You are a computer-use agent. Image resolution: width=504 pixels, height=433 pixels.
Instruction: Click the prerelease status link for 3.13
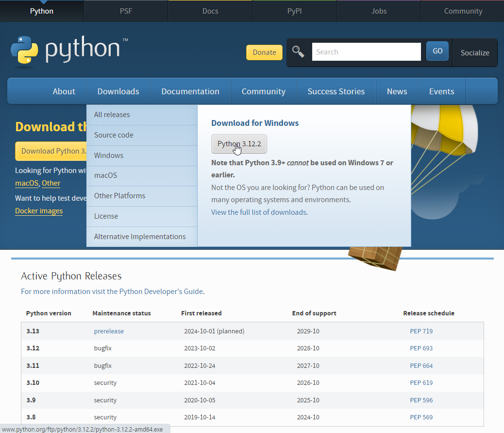pyautogui.click(x=109, y=331)
